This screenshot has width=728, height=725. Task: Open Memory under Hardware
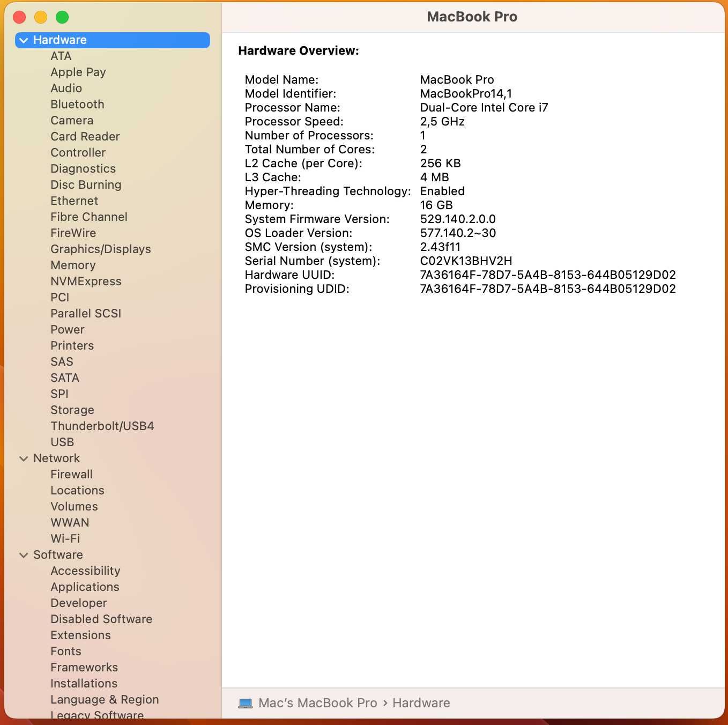[73, 265]
